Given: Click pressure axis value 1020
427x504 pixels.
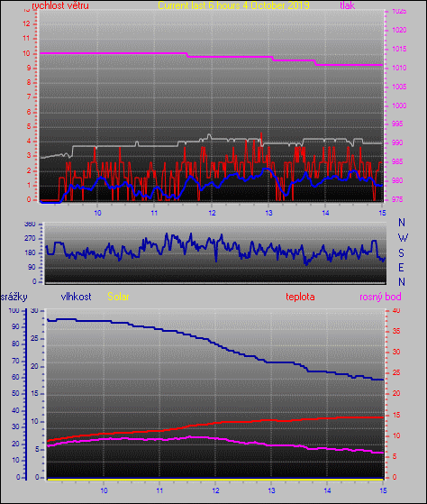Looking at the screenshot, I should [x=399, y=30].
